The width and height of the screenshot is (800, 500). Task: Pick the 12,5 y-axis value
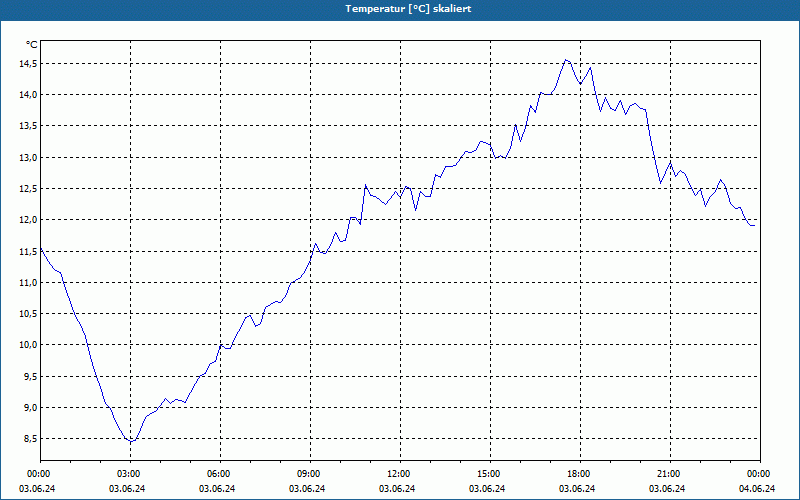click(28, 189)
